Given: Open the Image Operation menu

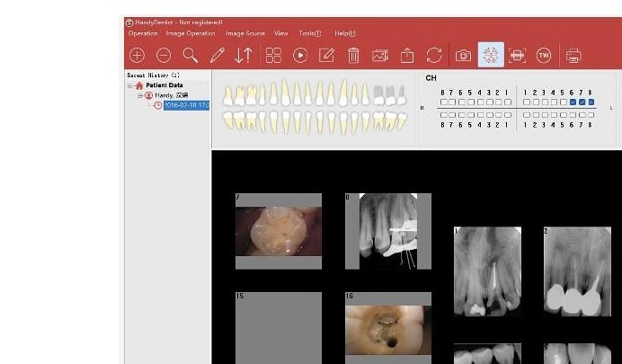Looking at the screenshot, I should tap(191, 34).
